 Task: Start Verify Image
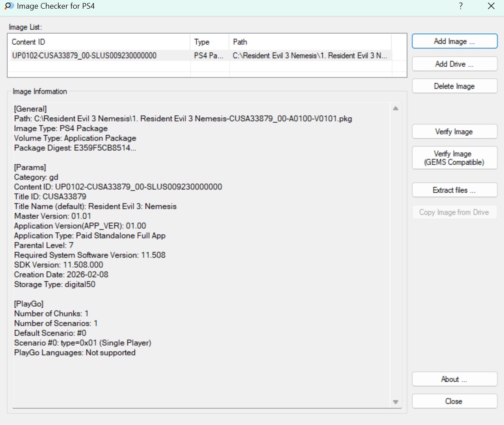455,132
